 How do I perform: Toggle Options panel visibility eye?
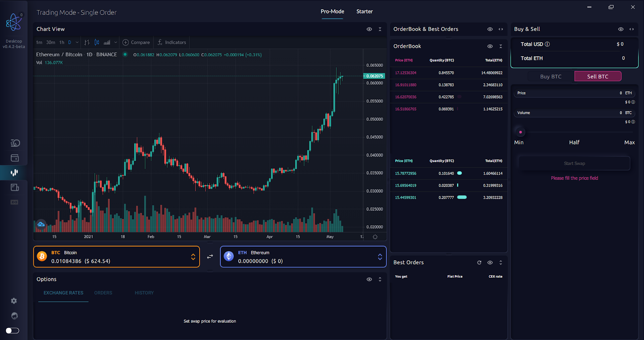pyautogui.click(x=369, y=279)
